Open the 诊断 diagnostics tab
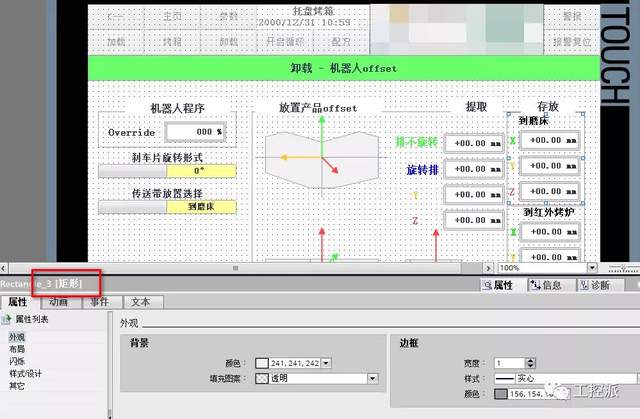Screen dimensions: 640x419 (598, 285)
